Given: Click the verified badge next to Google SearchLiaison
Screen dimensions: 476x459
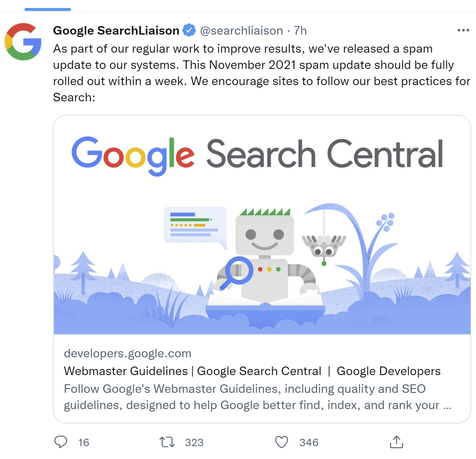Looking at the screenshot, I should (x=189, y=30).
